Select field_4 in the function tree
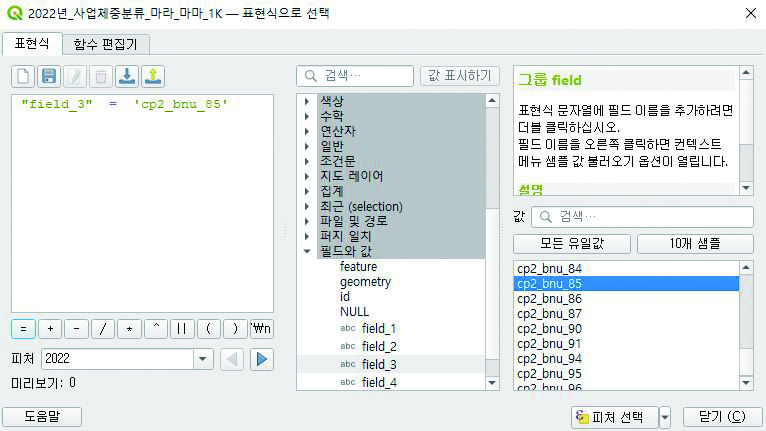The width and height of the screenshot is (766, 431). coord(379,382)
